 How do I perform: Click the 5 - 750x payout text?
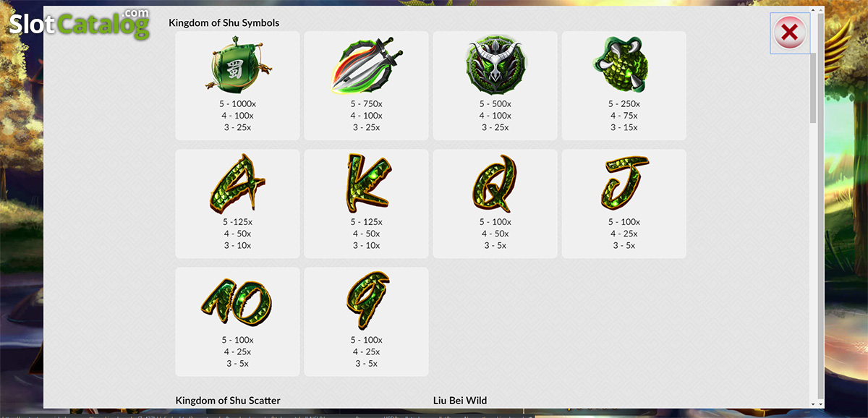pos(367,104)
